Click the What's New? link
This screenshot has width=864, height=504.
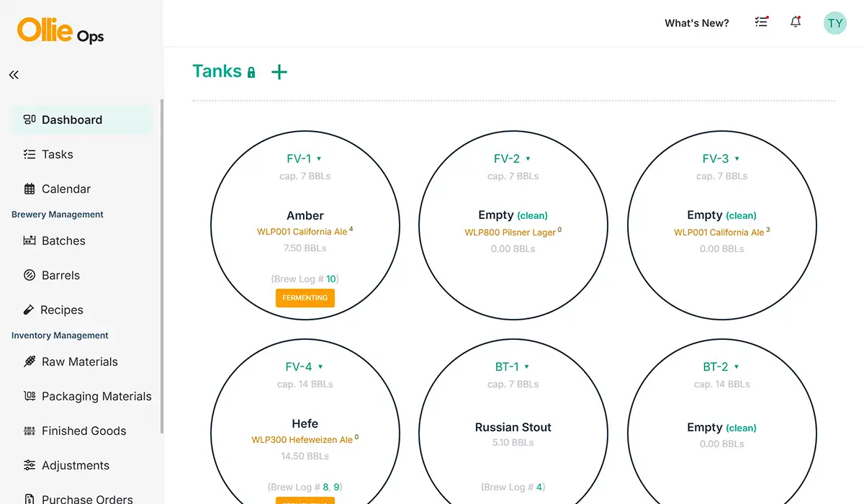pos(696,22)
